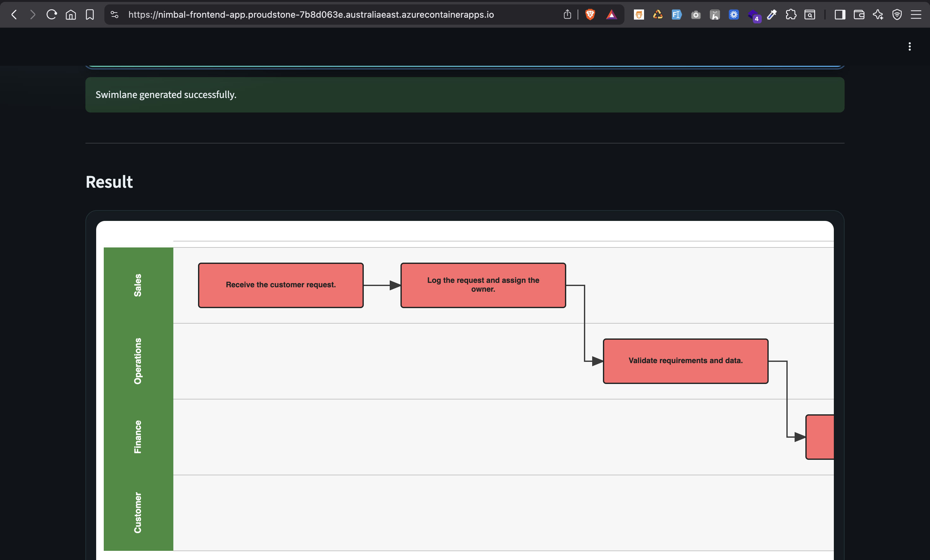Open the page's three-dot options menu
Viewport: 930px width, 560px height.
(x=910, y=46)
